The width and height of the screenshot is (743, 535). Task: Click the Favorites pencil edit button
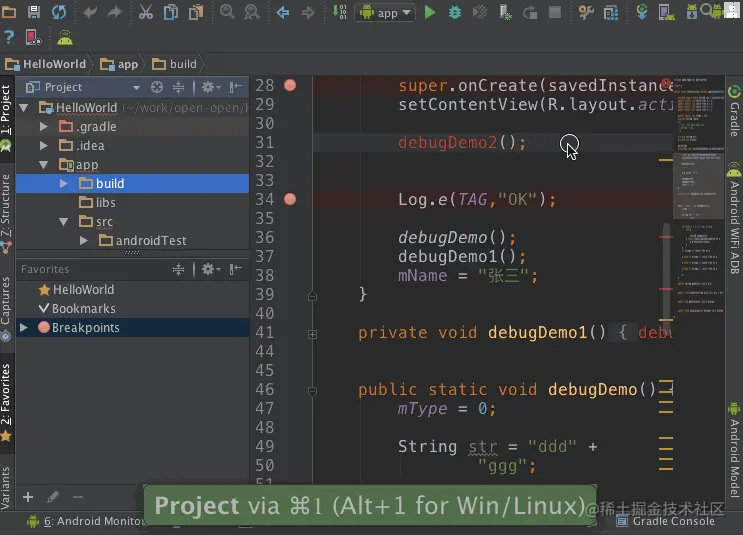click(53, 497)
